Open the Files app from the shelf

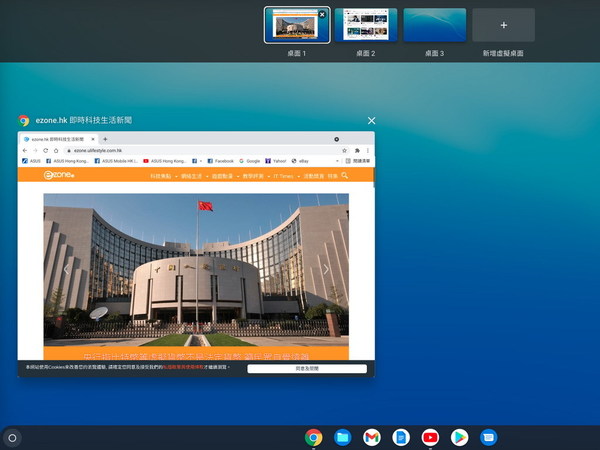tap(342, 437)
